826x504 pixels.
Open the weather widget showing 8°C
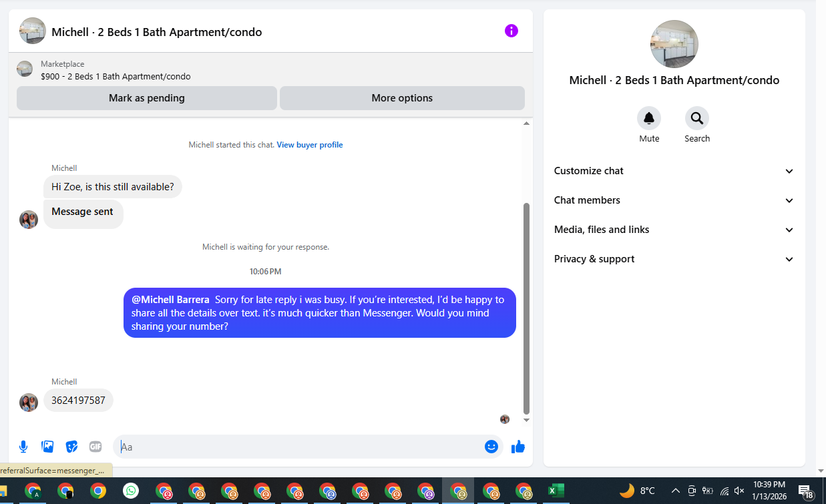point(637,491)
